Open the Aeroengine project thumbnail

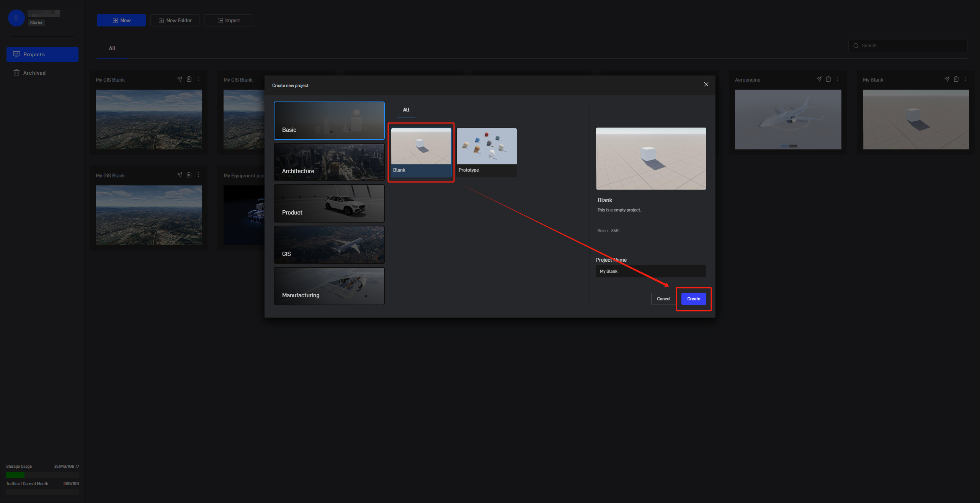pyautogui.click(x=788, y=120)
